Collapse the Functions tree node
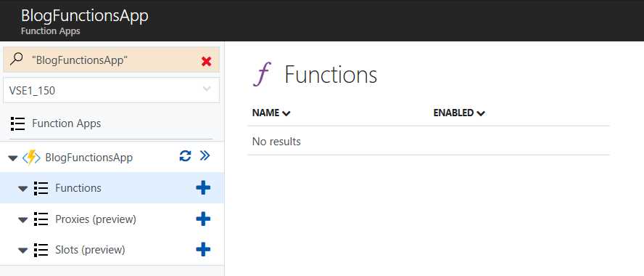The height and width of the screenshot is (276, 644). pyautogui.click(x=23, y=189)
